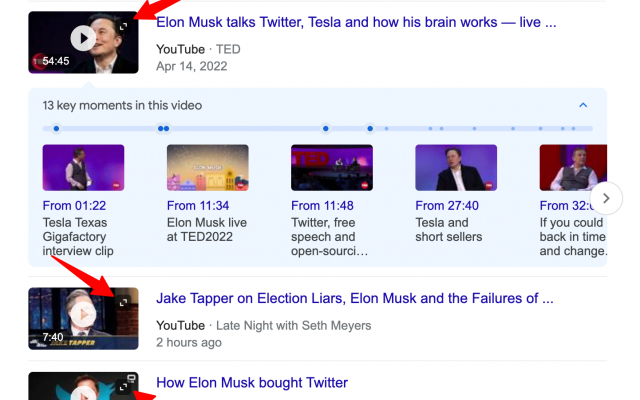Play the 54:45 Elon Musk TED video
Image resolution: width=640 pixels, height=400 pixels.
[x=84, y=39]
